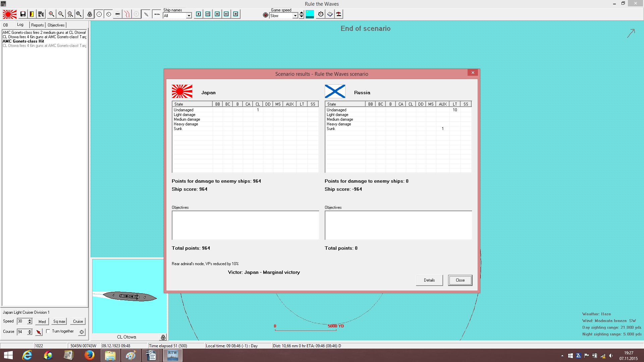This screenshot has width=644, height=362.
Task: Click the Details button in results dialog
Action: 429,280
